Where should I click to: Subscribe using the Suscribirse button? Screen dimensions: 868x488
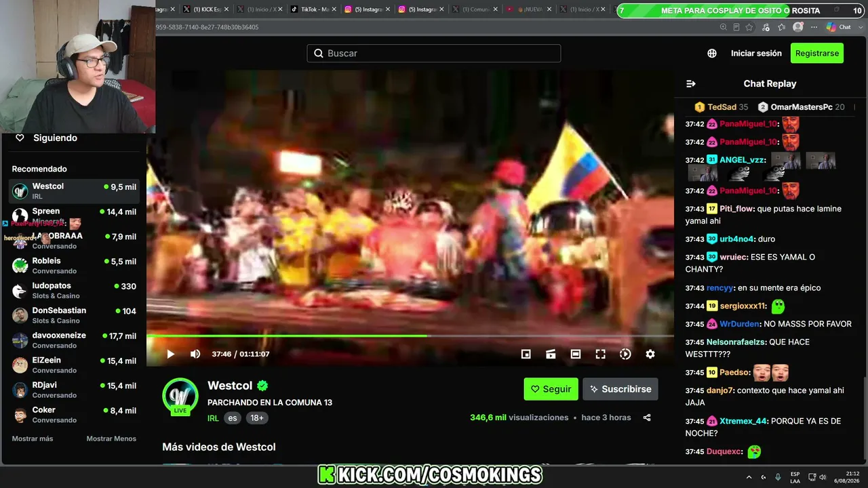click(620, 389)
